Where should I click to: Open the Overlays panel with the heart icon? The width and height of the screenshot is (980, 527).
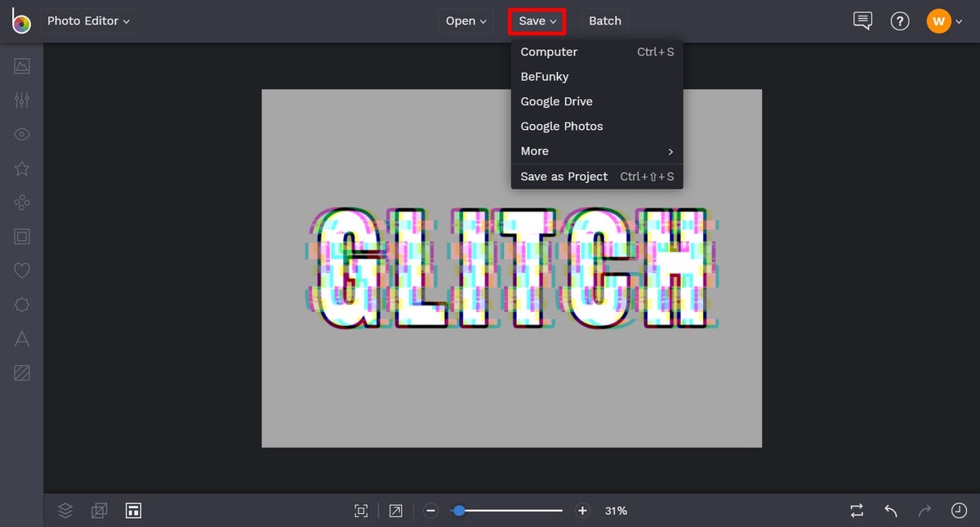coord(22,270)
